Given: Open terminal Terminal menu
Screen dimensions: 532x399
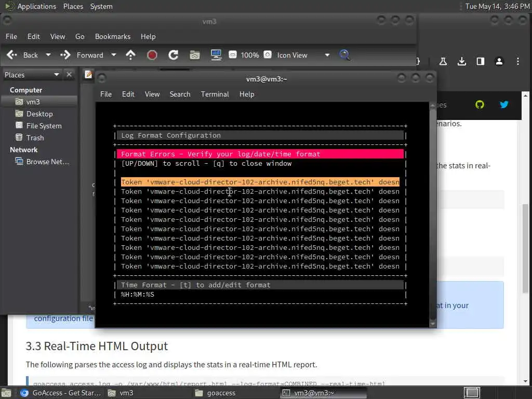Looking at the screenshot, I should (x=215, y=95).
